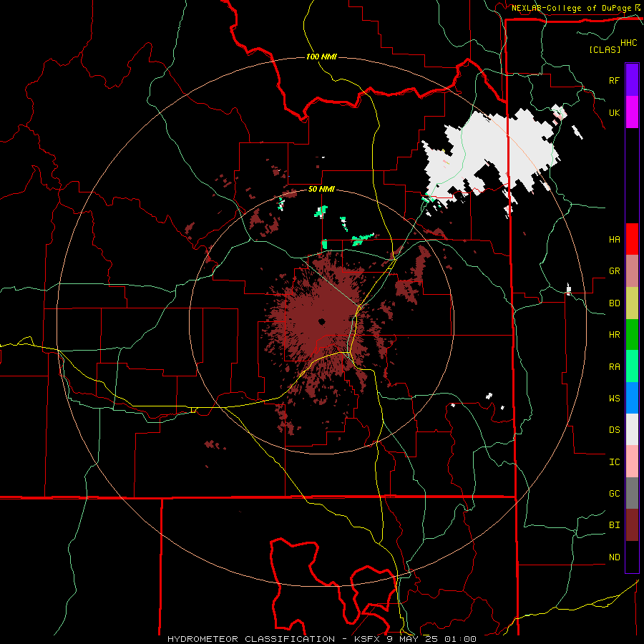Image resolution: width=644 pixels, height=644 pixels.
Task: Click the blue WS legend swatch
Action: [x=632, y=398]
